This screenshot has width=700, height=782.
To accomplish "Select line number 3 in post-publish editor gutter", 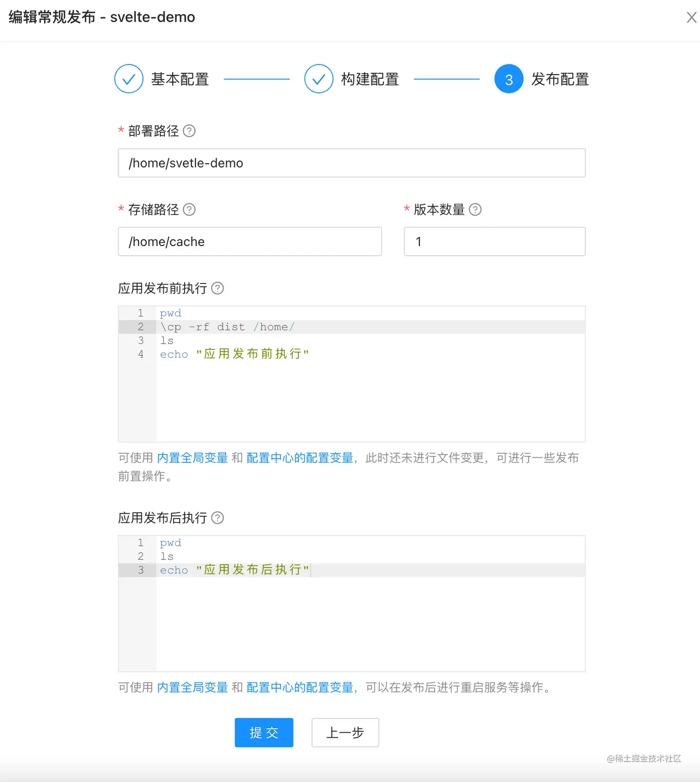I will [141, 570].
